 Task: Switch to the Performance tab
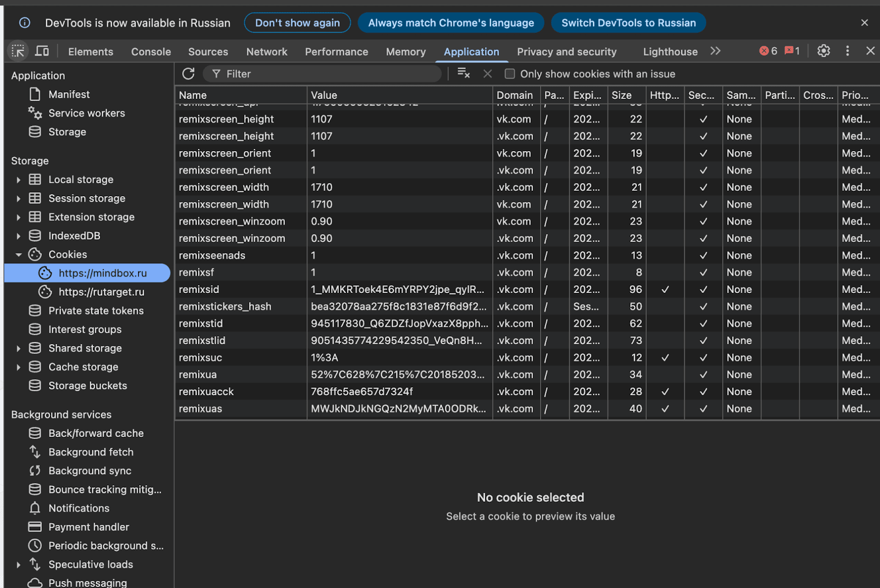(x=337, y=52)
